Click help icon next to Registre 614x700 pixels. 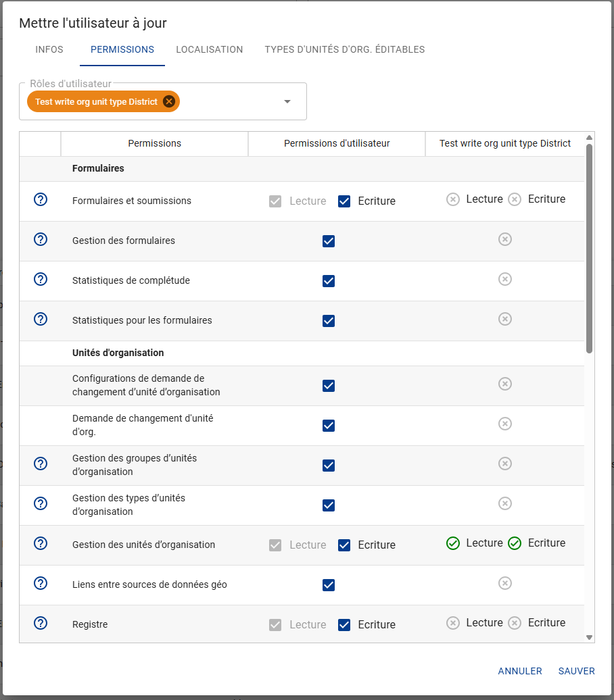(x=41, y=623)
